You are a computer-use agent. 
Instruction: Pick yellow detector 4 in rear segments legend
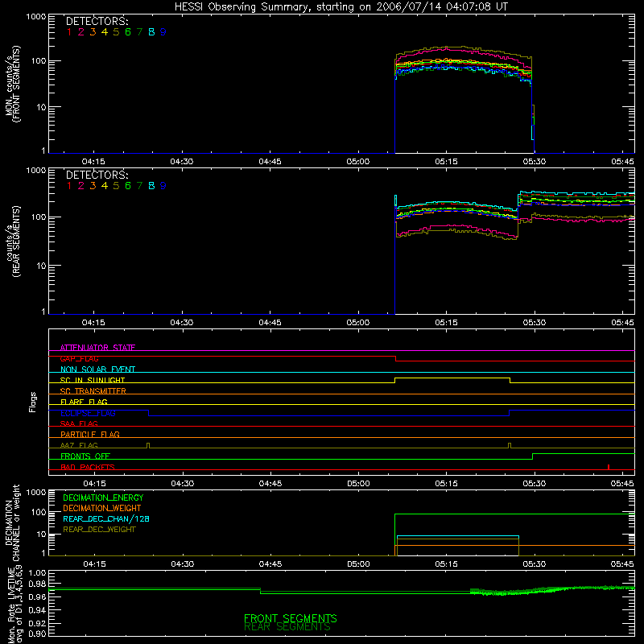click(105, 186)
